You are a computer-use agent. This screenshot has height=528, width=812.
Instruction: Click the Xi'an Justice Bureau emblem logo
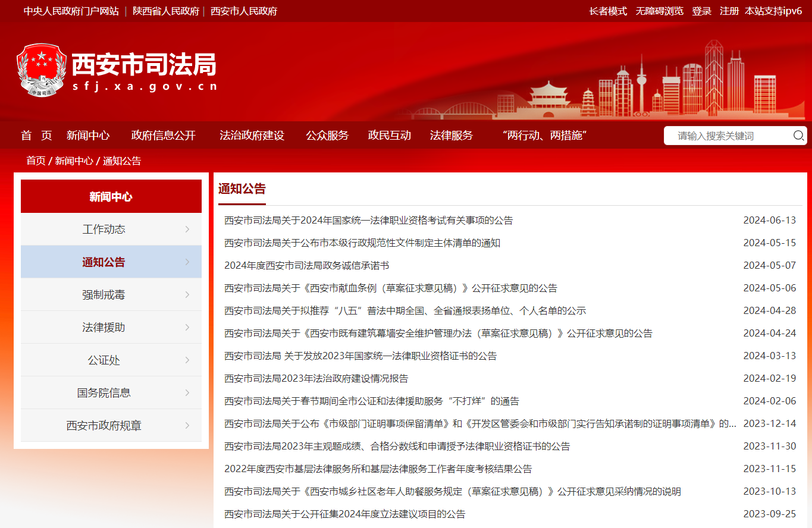(x=42, y=70)
